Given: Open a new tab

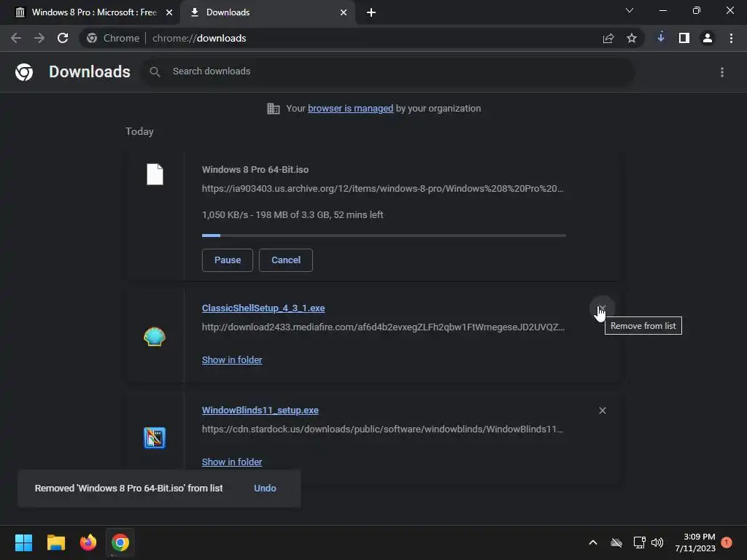Looking at the screenshot, I should [x=371, y=12].
